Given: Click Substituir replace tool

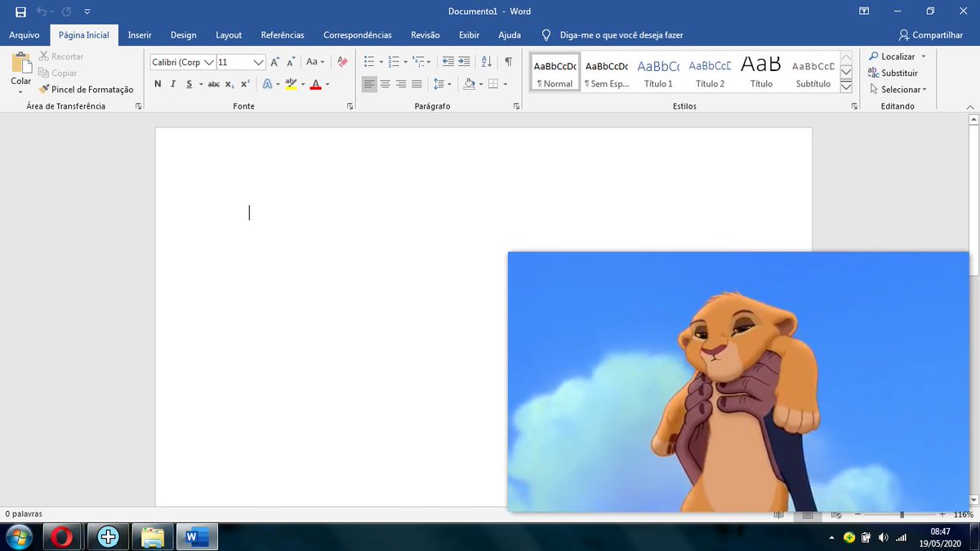Looking at the screenshot, I should (x=893, y=73).
